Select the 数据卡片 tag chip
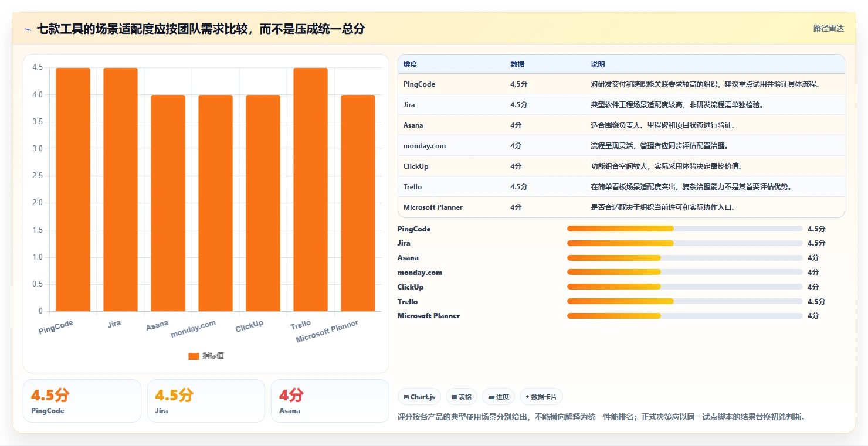The height and width of the screenshot is (446, 868). (541, 397)
